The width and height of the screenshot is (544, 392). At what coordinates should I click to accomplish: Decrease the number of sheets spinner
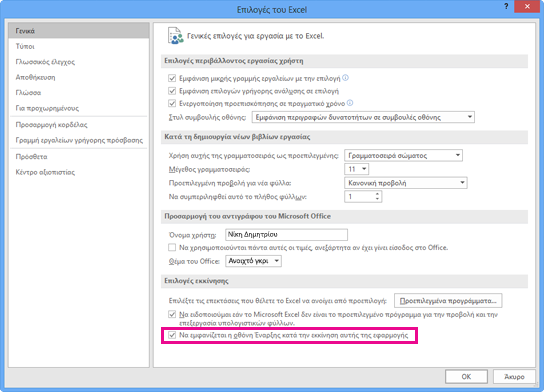[x=377, y=199]
